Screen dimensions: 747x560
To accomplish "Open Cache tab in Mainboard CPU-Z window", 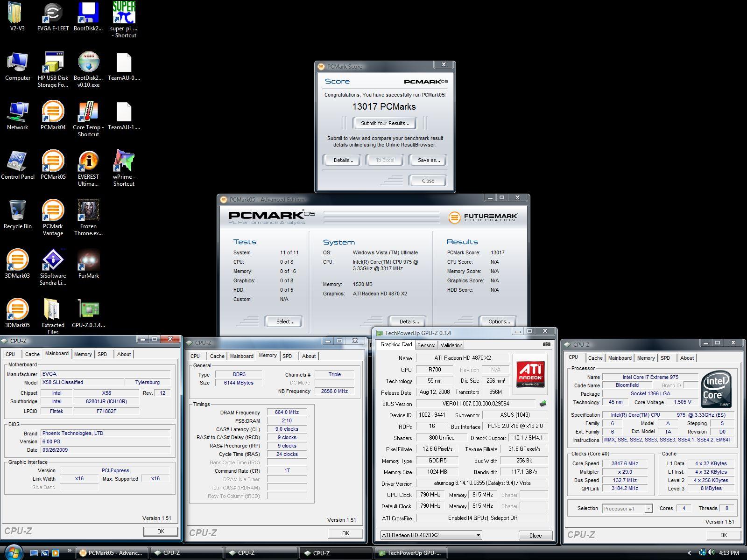I will point(32,354).
